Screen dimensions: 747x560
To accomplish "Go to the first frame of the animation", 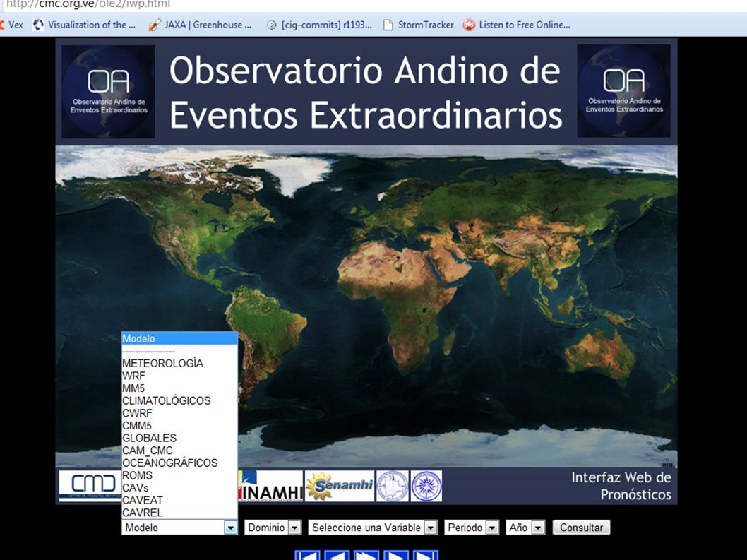I will point(307,555).
